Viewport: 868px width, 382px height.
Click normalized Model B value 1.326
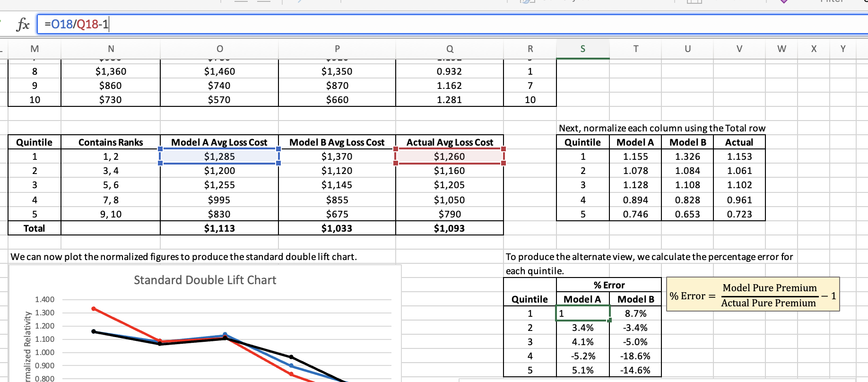(687, 156)
